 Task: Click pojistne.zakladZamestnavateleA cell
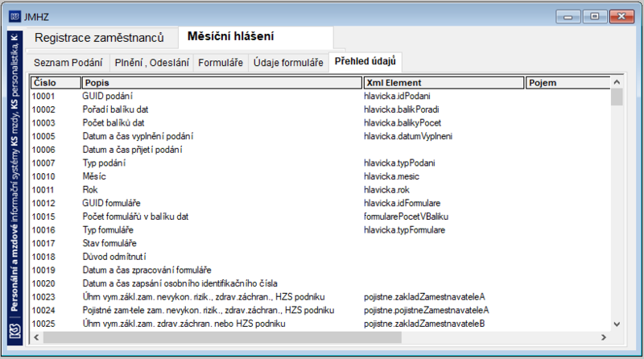(424, 297)
